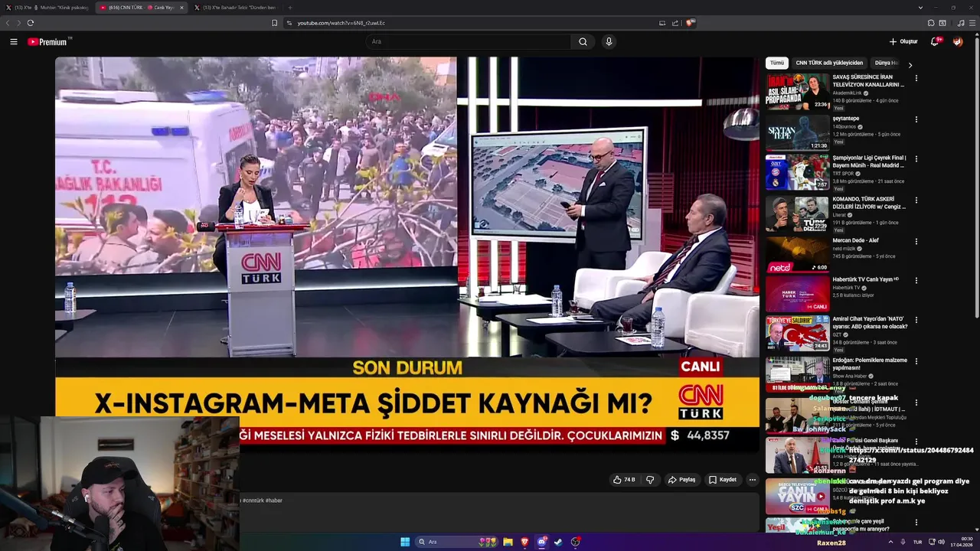Image resolution: width=980 pixels, height=551 pixels.
Task: Start voice search with microphone icon
Action: coord(609,42)
